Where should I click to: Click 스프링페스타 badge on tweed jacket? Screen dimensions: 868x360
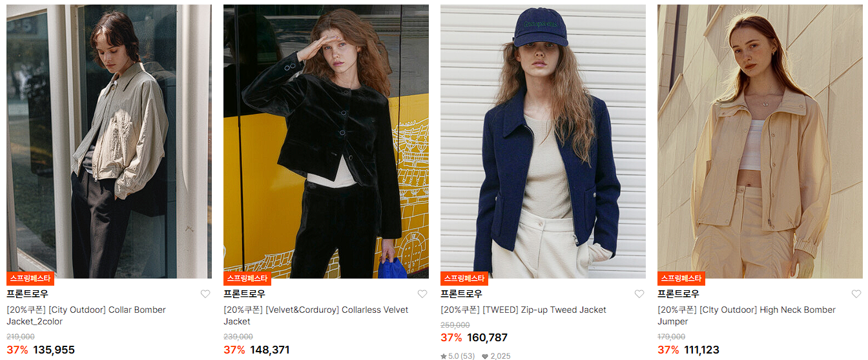(x=464, y=279)
